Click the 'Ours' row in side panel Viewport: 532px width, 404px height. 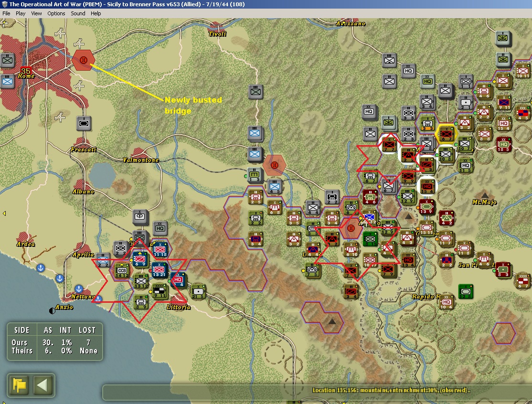point(54,342)
